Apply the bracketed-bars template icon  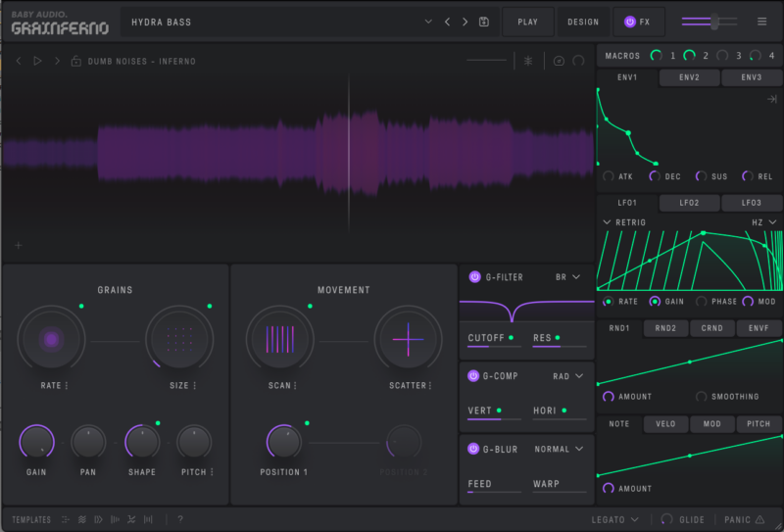pyautogui.click(x=148, y=519)
